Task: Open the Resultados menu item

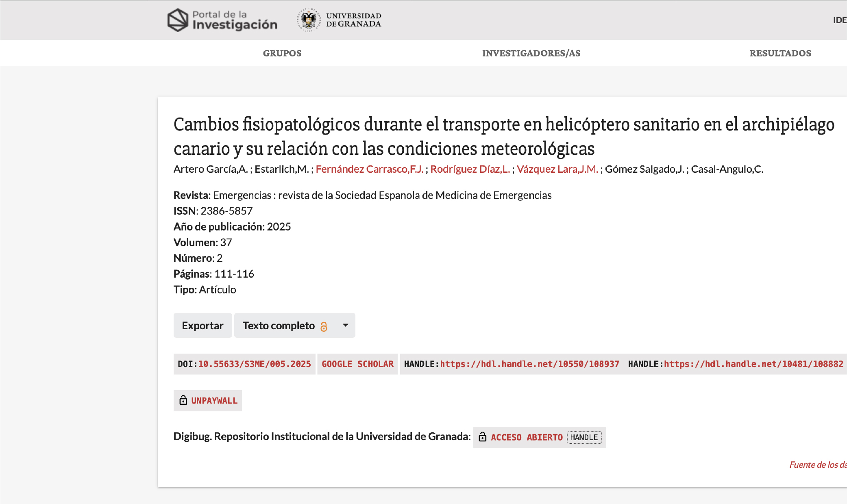Action: point(780,53)
